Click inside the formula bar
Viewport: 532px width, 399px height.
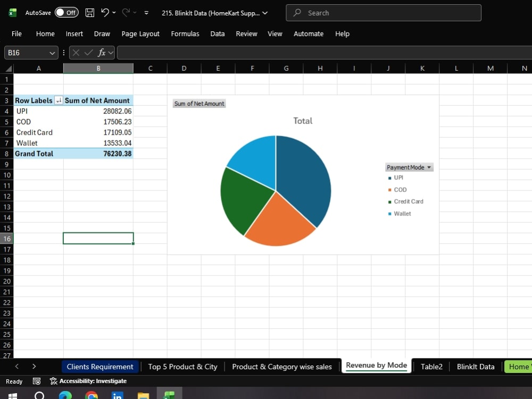pos(325,53)
